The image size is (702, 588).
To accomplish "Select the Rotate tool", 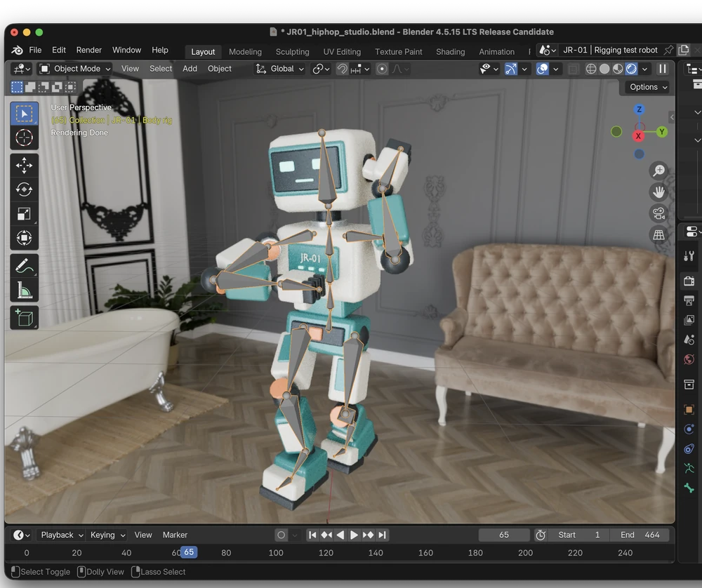I will coord(24,189).
